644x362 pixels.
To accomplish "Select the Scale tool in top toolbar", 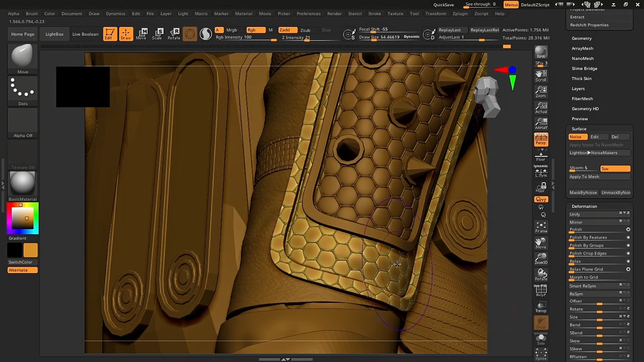I will click(158, 34).
